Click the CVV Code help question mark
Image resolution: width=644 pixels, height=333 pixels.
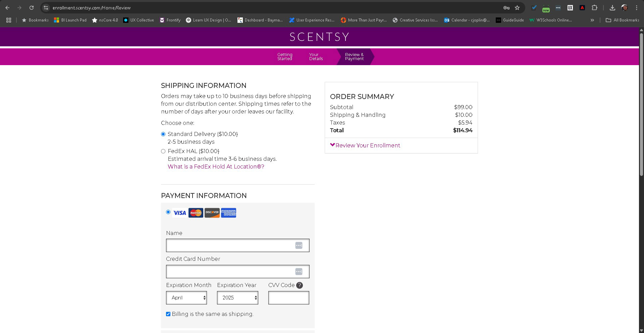[300, 285]
